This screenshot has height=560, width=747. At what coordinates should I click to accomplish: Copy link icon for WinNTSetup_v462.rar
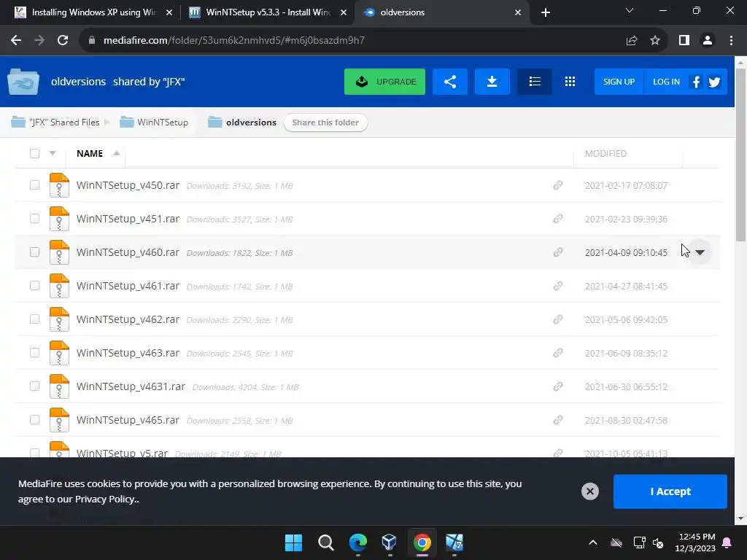point(558,319)
